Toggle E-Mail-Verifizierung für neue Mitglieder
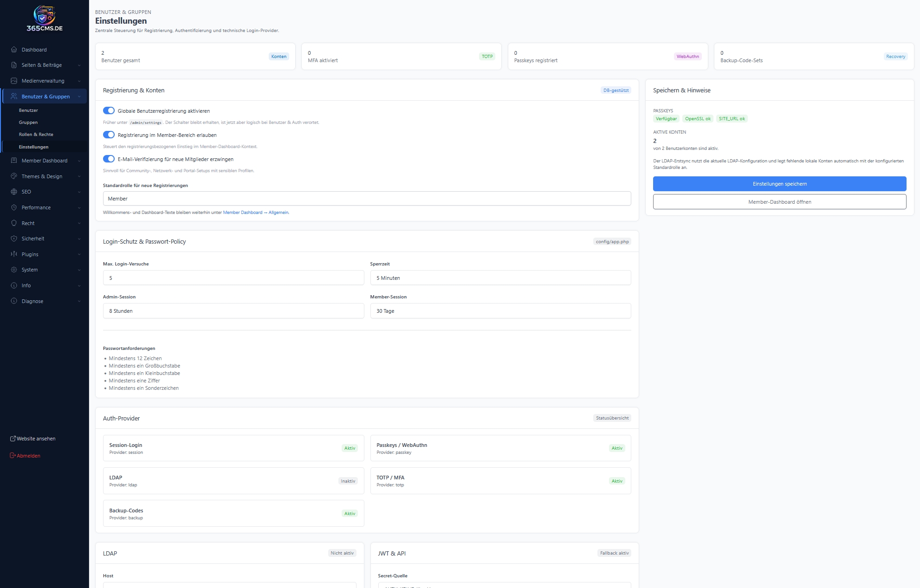 pos(109,159)
